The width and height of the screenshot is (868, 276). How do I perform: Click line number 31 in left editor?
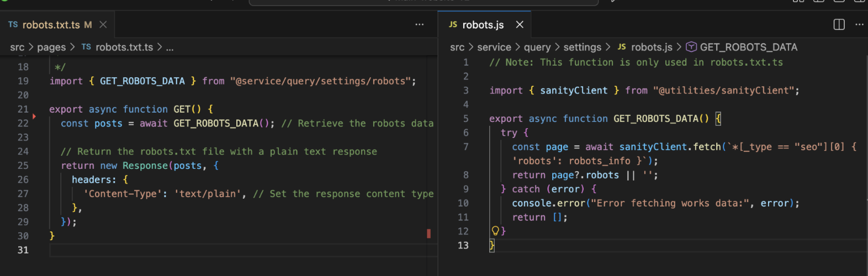[23, 250]
